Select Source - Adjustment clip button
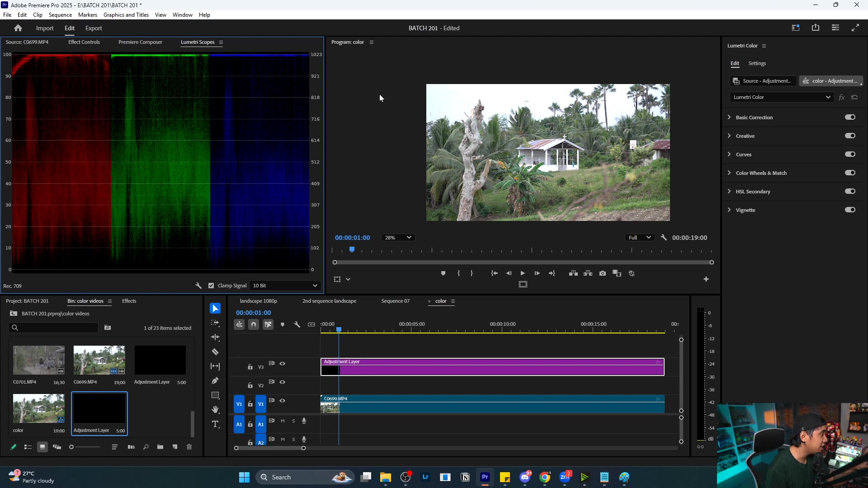The height and width of the screenshot is (488, 868). (x=763, y=81)
